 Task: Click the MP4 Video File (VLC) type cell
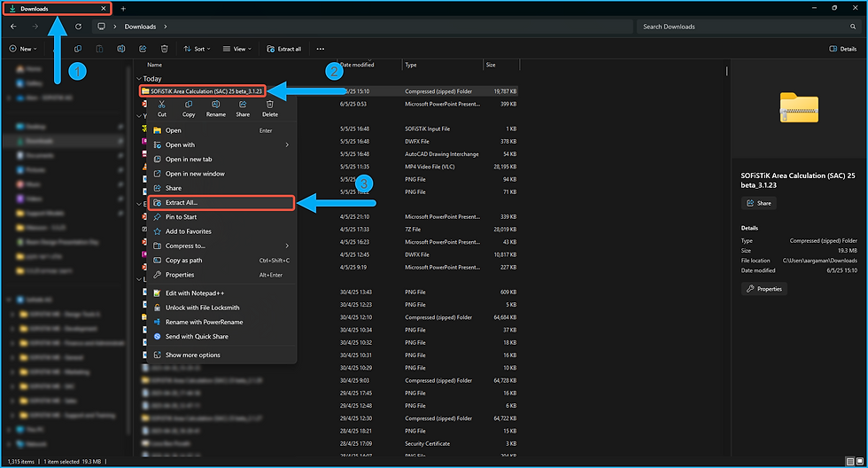[x=430, y=167]
